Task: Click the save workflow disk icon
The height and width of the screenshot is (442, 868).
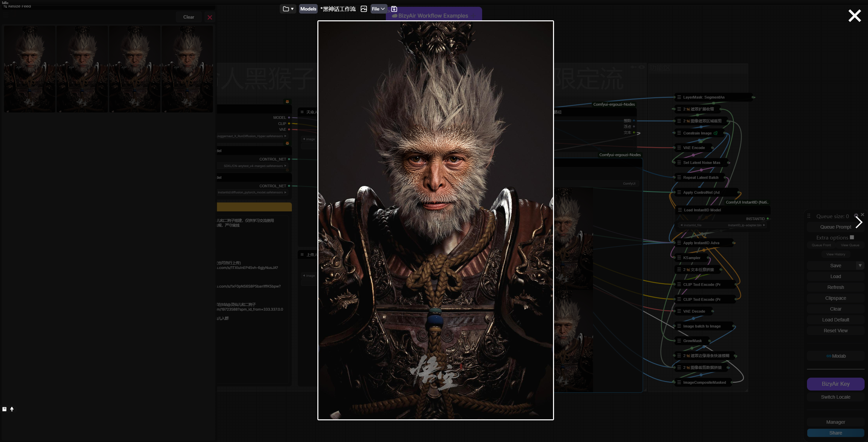Action: 394,9
